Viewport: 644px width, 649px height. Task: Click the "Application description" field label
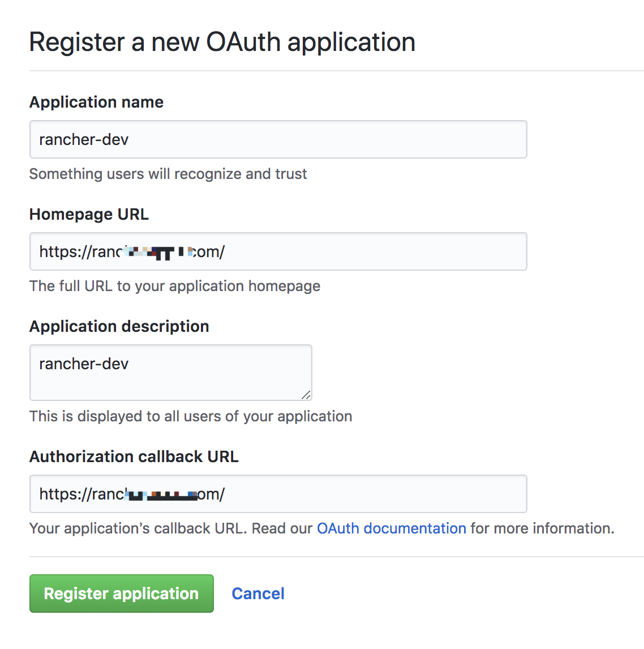(x=119, y=327)
